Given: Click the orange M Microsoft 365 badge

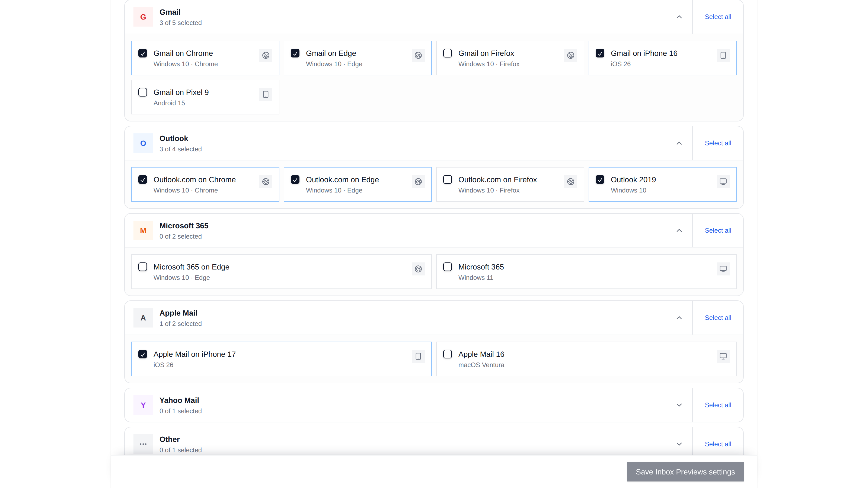Looking at the screenshot, I should click(x=143, y=230).
